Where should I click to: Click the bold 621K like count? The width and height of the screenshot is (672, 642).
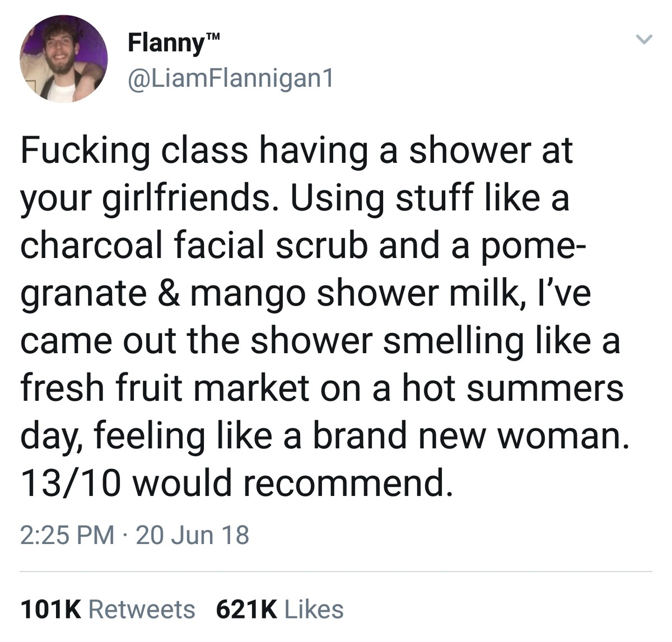(x=246, y=609)
